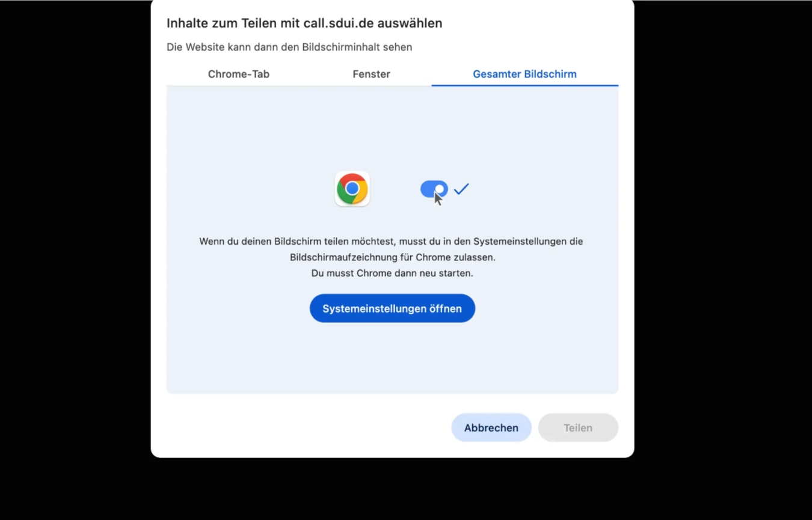Click the blue checkmark icon

coord(461,189)
